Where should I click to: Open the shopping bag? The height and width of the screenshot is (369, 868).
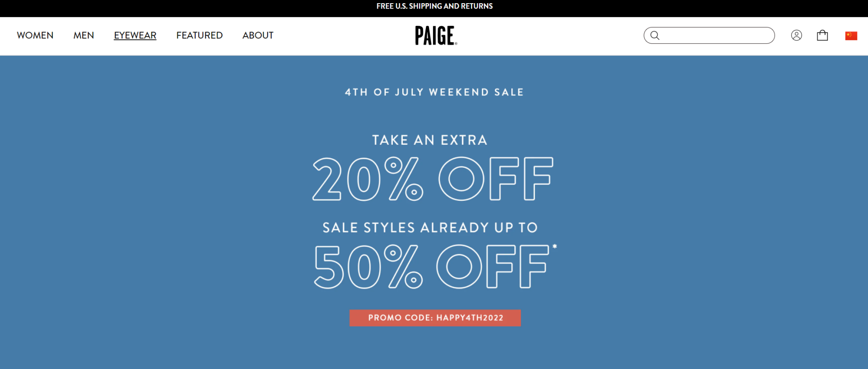tap(822, 35)
